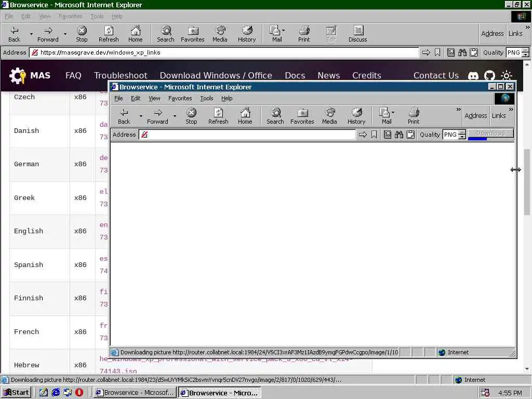532x399 pixels.
Task: Open the FAQ link on MAS page
Action: tap(73, 75)
